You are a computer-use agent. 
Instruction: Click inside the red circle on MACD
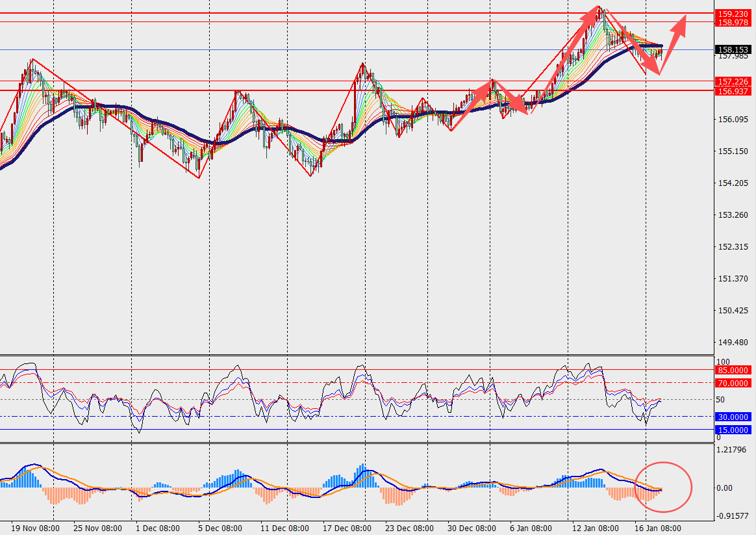click(x=663, y=486)
